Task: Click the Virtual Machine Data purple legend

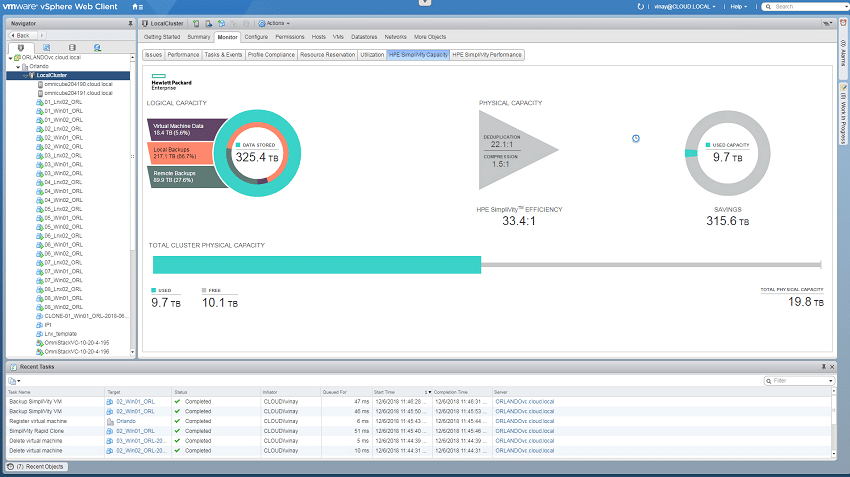Action: pos(185,129)
